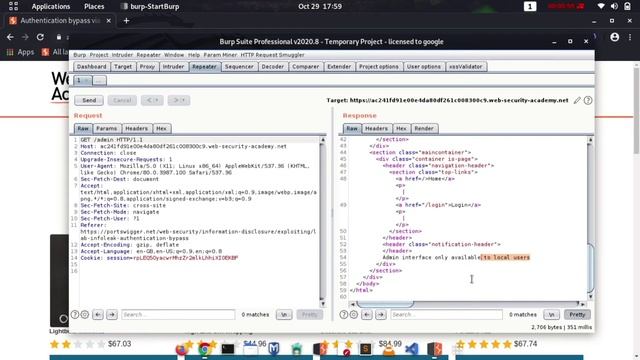The width and height of the screenshot is (640, 360).
Task: Go to the next search match in the Response panel
Action: pos(381,315)
